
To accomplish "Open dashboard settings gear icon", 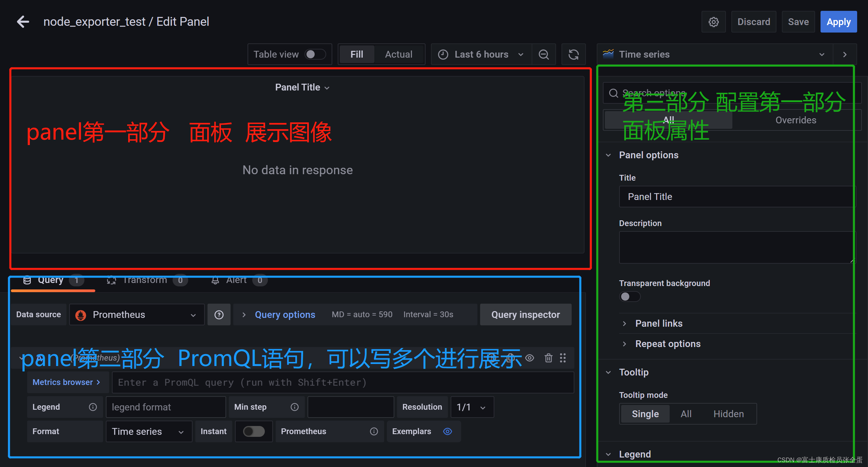I will click(x=713, y=22).
